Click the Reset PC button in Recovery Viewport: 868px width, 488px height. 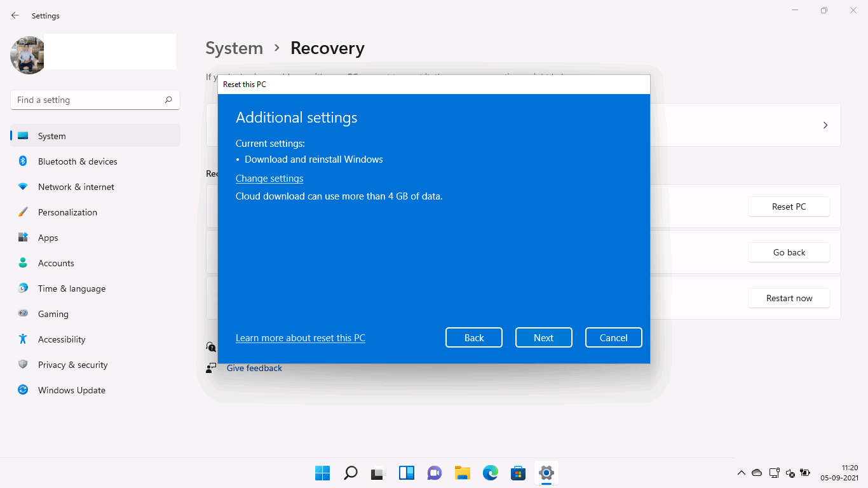tap(789, 207)
